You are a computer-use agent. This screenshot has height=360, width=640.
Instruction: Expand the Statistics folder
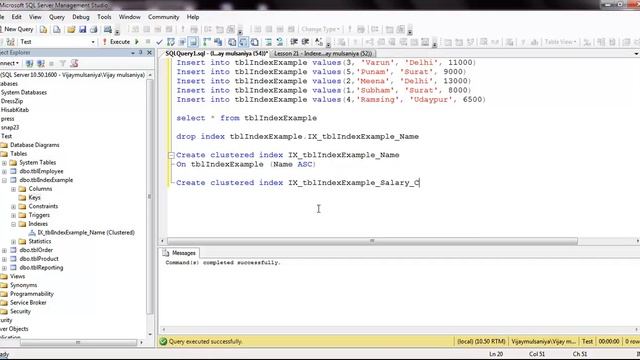tap(13, 242)
